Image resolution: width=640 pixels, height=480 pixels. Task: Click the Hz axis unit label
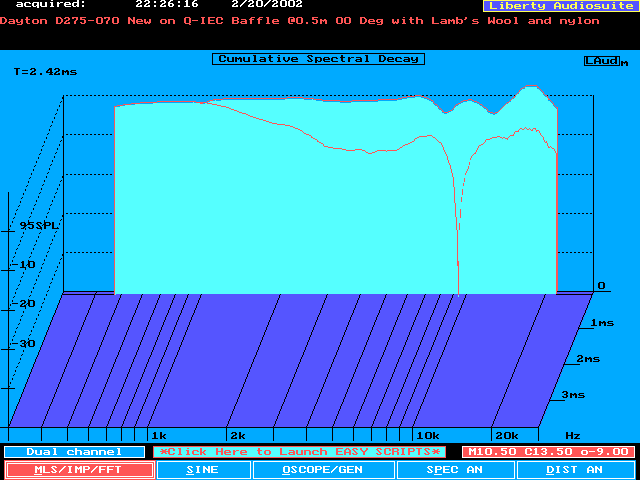pyautogui.click(x=573, y=436)
